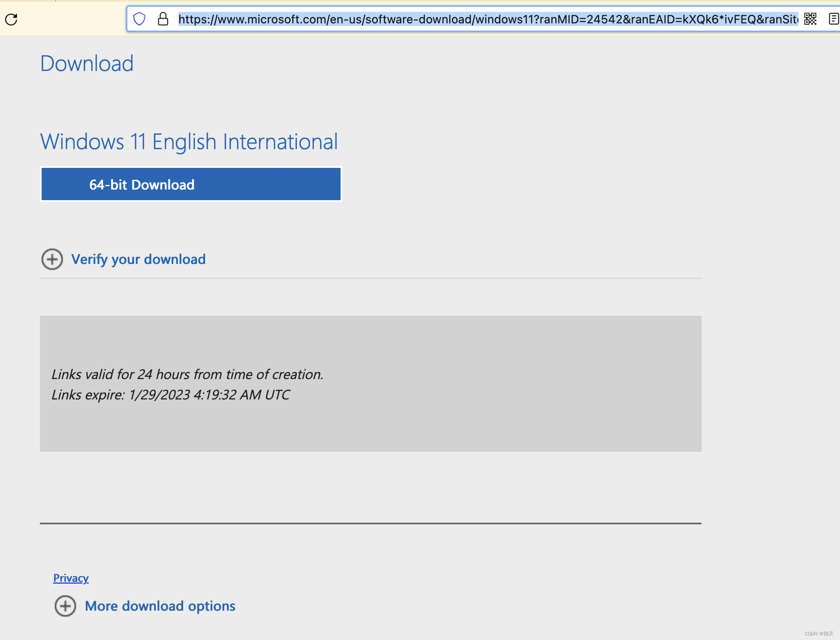The width and height of the screenshot is (840, 640).
Task: Click the page reload icon
Action: tap(11, 19)
